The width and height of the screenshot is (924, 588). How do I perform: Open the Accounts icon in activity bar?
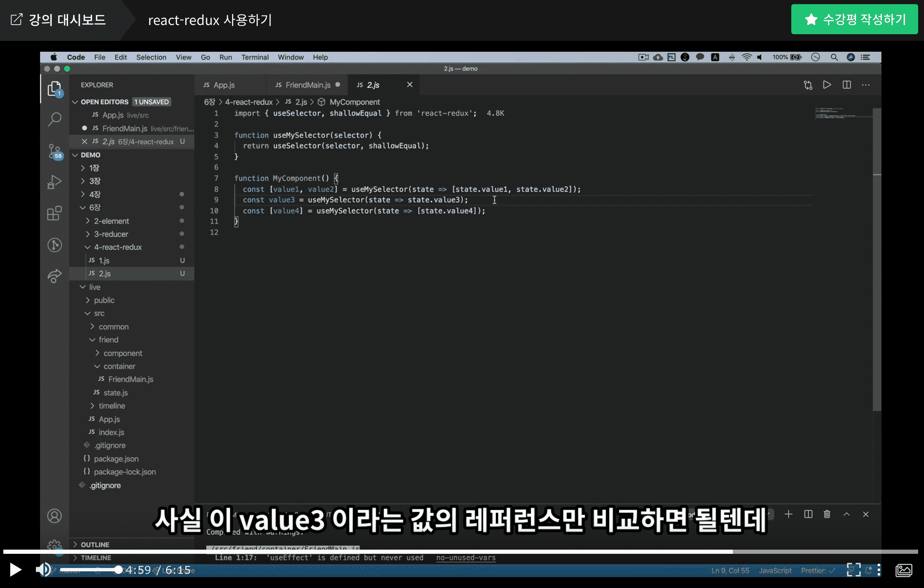55,516
